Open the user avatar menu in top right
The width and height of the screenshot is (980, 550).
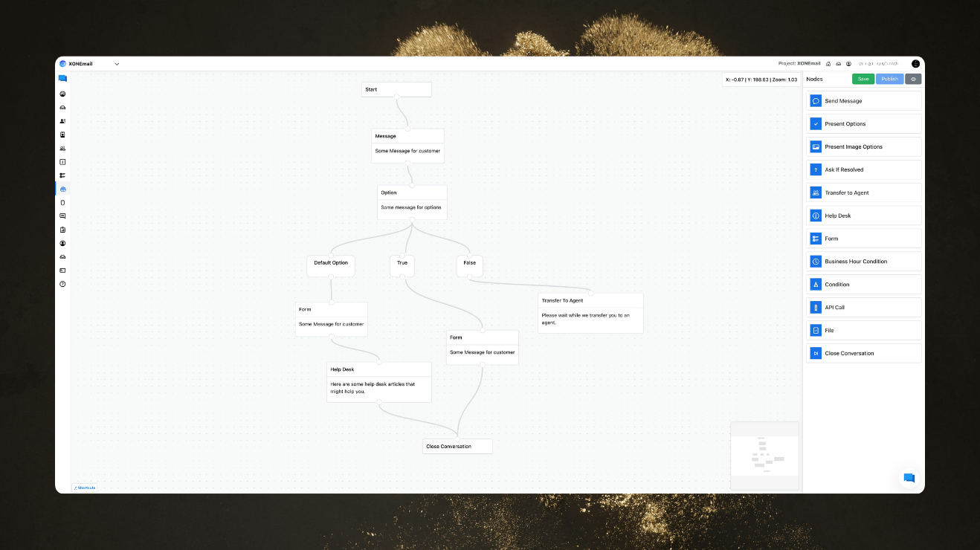915,64
